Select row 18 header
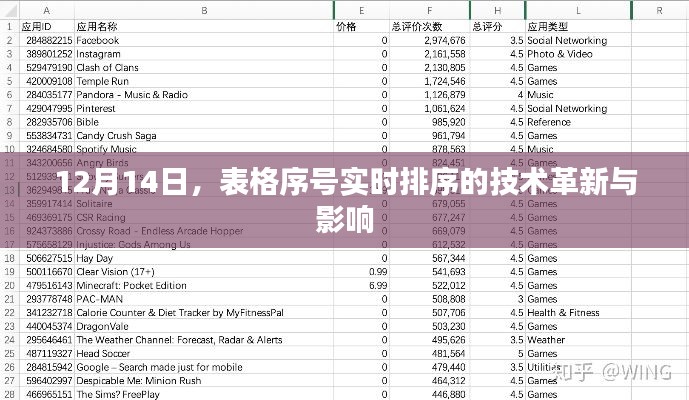 [10, 258]
